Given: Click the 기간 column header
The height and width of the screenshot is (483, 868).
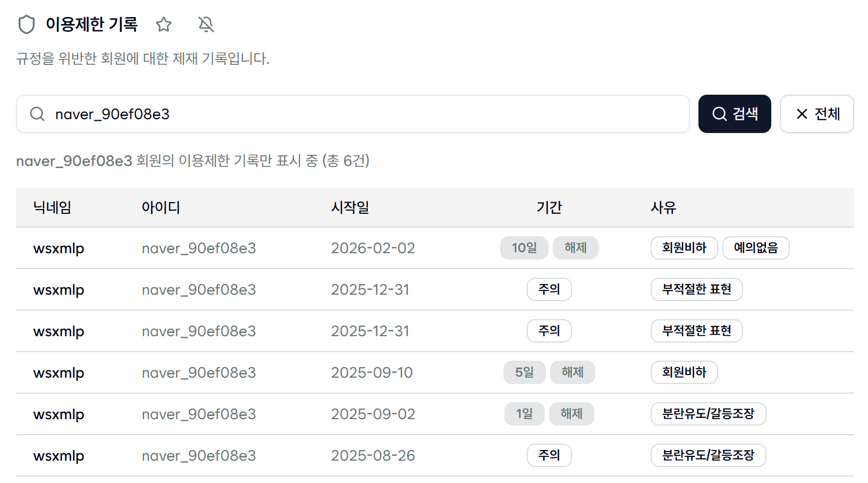Looking at the screenshot, I should (549, 207).
